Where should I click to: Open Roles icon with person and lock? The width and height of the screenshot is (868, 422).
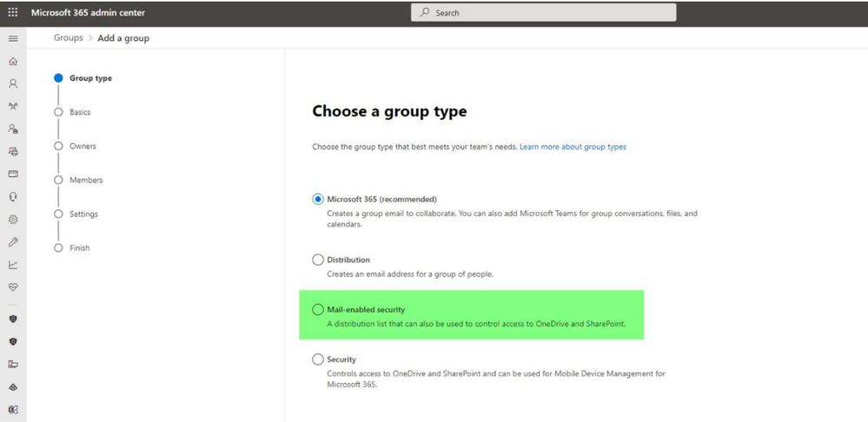coord(13,129)
